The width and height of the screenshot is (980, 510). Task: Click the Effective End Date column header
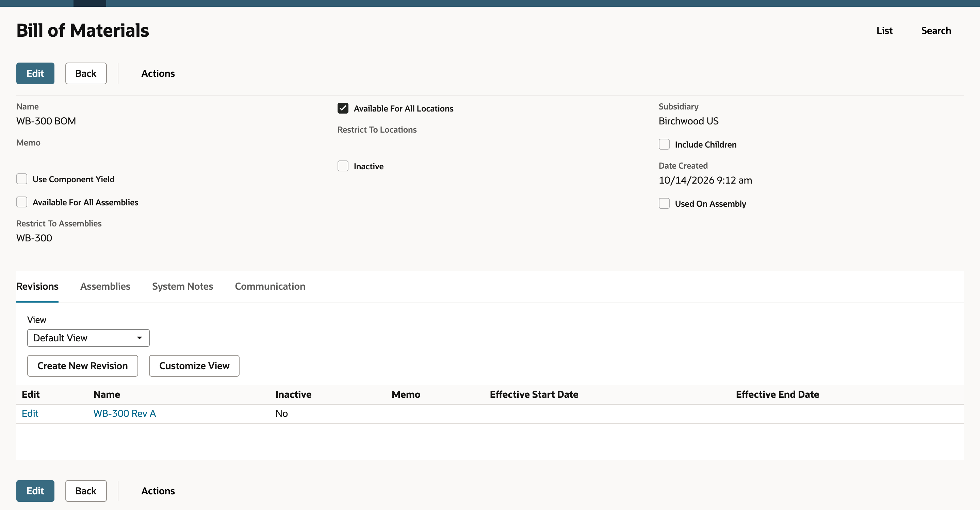click(777, 394)
